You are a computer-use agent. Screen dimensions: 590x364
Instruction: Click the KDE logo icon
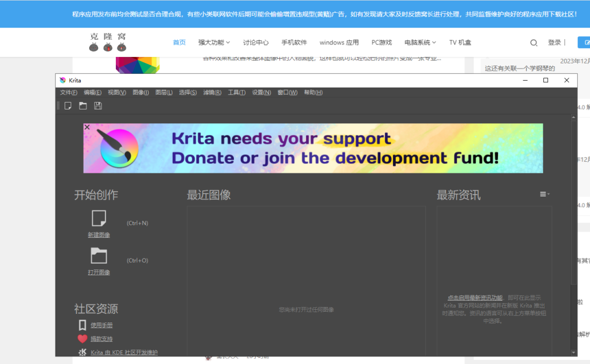82,352
